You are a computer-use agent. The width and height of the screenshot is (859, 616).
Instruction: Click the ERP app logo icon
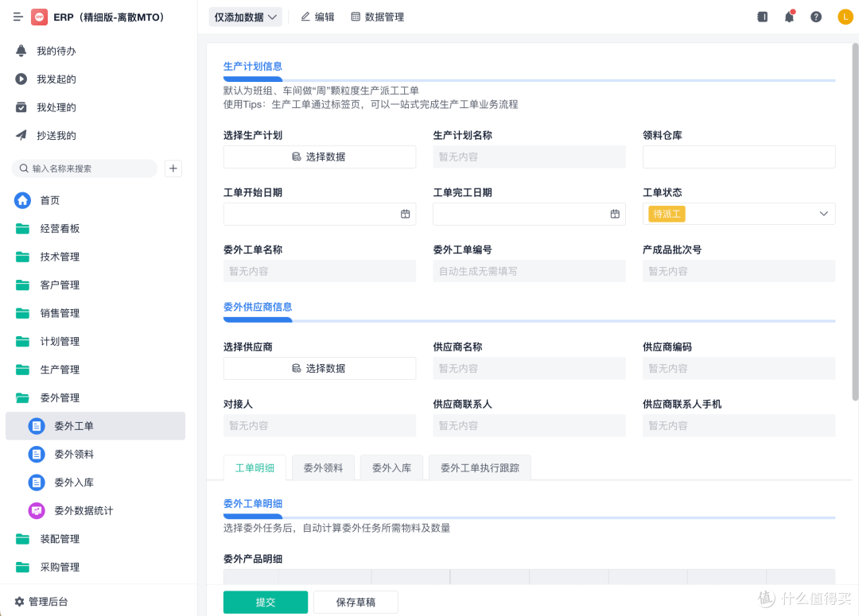coord(39,17)
